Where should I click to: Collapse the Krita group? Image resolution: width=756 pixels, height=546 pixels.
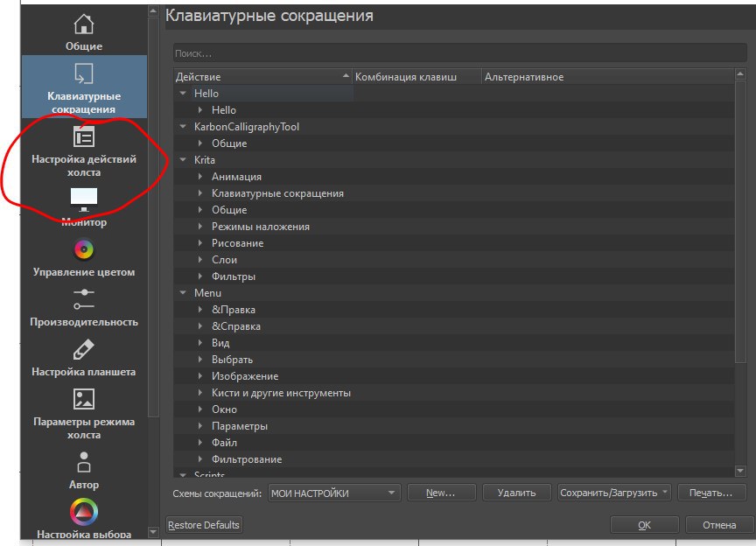[x=183, y=159]
